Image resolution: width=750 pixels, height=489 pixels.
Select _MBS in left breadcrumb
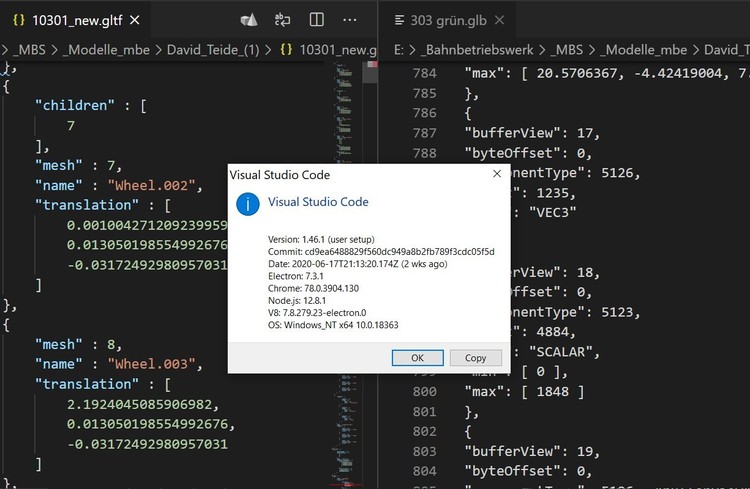pos(29,50)
